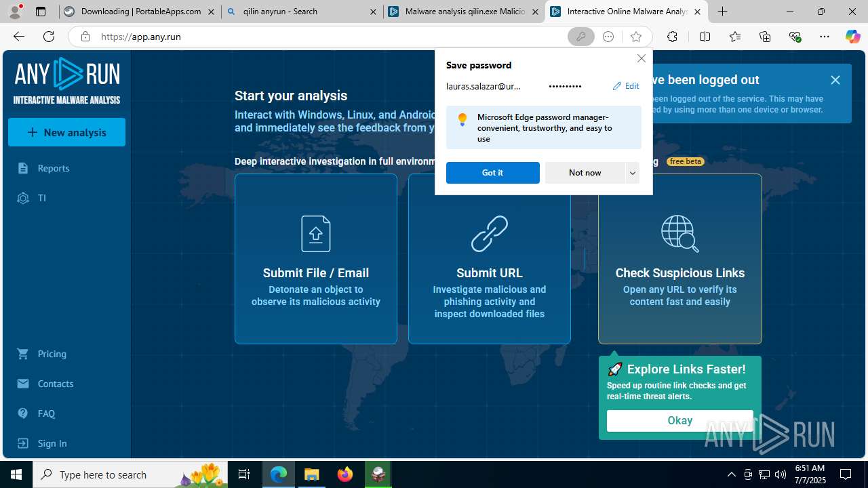Click the taskbar clock showing 6:51 AM
This screenshot has width=868, height=488.
(x=810, y=474)
